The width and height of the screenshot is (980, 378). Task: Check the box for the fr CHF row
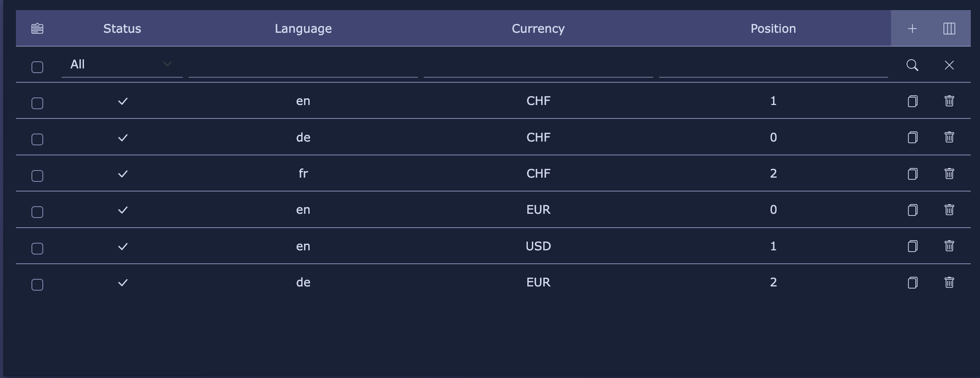click(x=37, y=176)
